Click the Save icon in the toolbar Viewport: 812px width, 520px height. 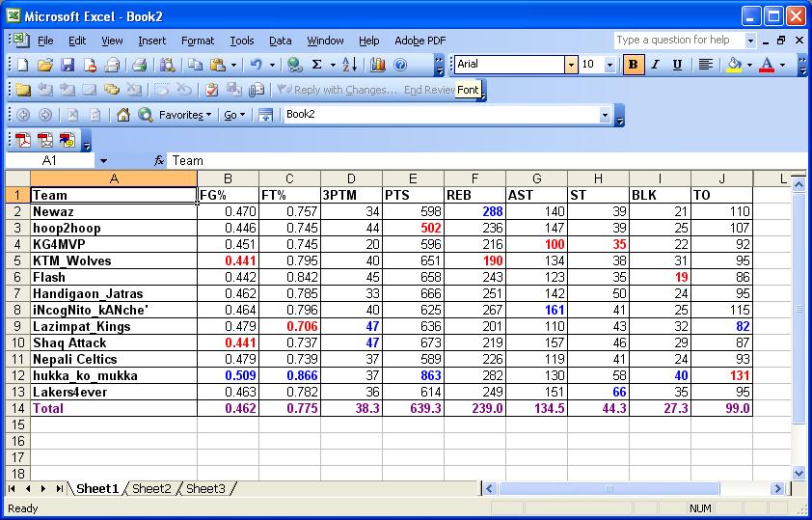point(68,65)
